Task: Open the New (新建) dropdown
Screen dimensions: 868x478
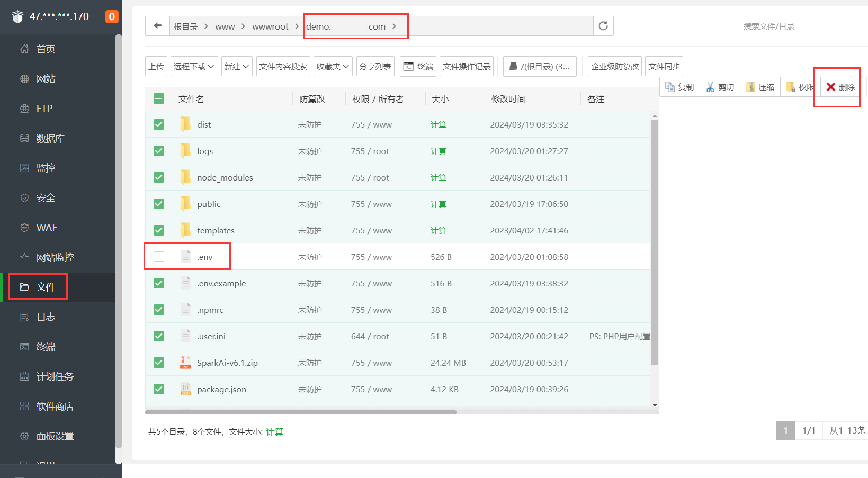Action: (x=236, y=66)
